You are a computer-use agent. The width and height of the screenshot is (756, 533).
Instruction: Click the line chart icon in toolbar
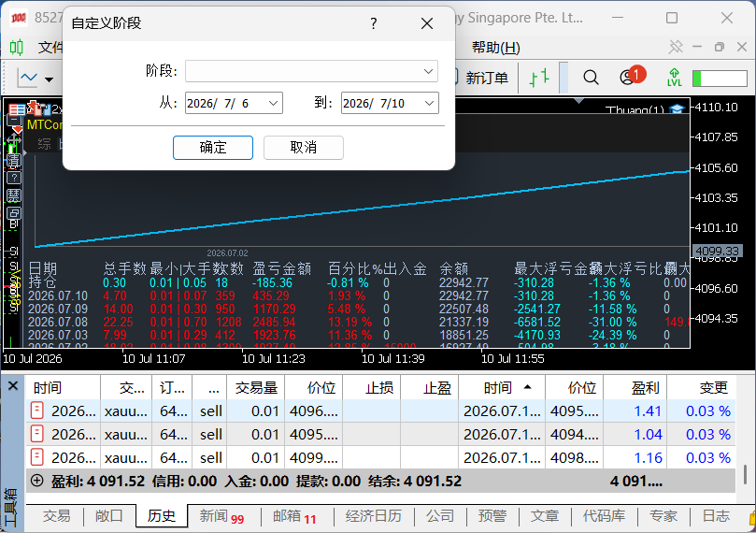tap(27, 78)
